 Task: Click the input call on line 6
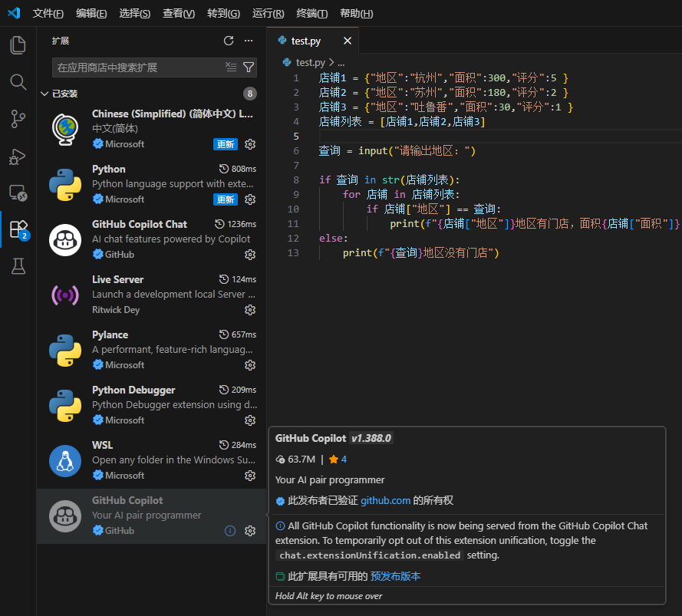click(417, 151)
